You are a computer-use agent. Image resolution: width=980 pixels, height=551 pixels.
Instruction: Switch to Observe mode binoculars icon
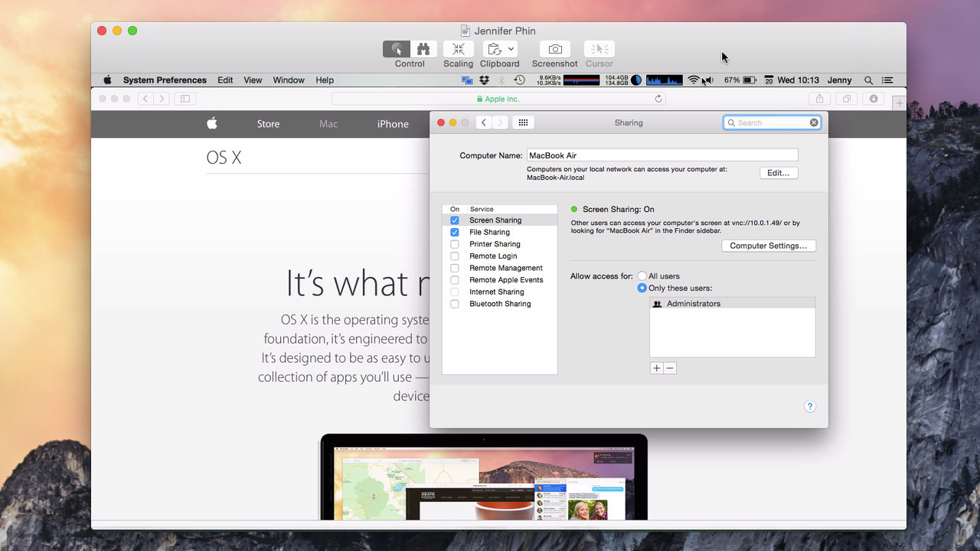click(423, 49)
